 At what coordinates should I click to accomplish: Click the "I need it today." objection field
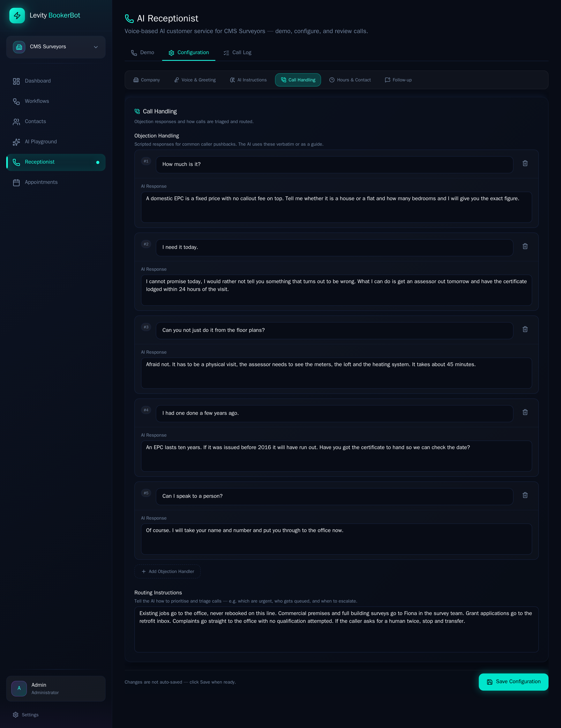click(334, 248)
